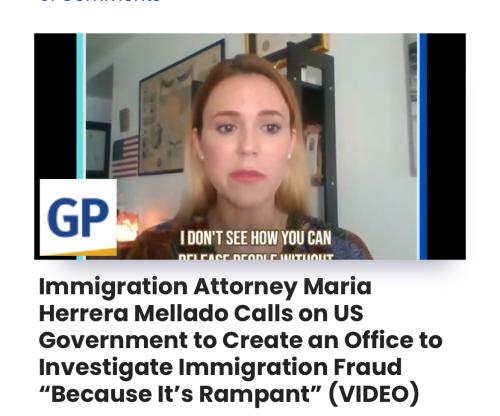The image size is (500, 416).
Task: Click the "Because It's Rampant" quote text
Action: (180, 393)
